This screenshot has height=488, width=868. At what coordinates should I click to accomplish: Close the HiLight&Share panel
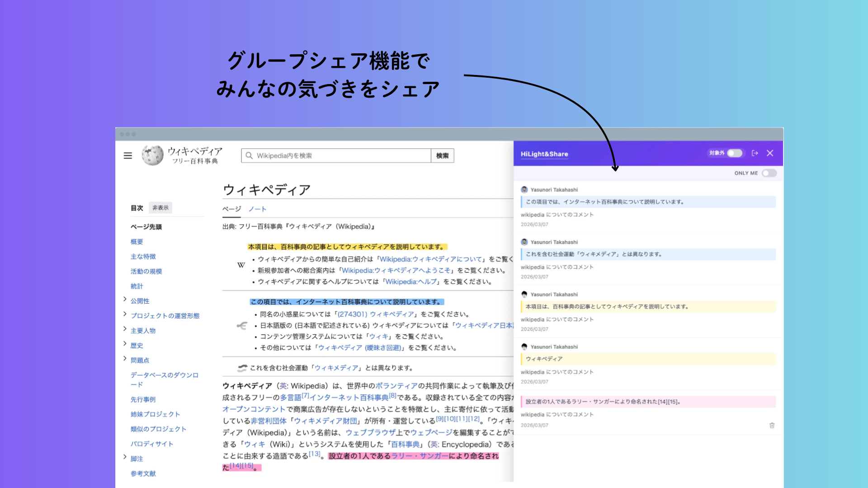[x=770, y=153]
